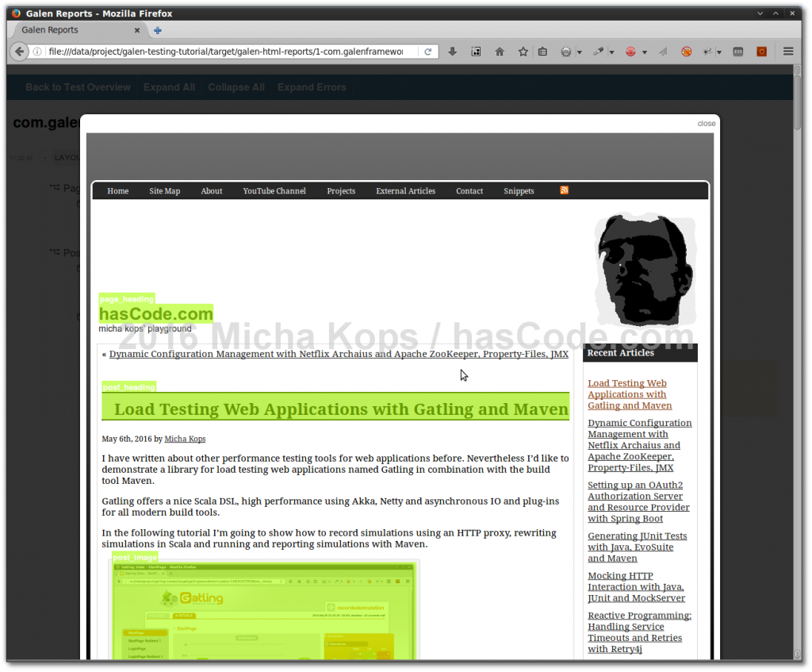812x672 pixels.
Task: Open the downloads arrow icon
Action: (x=453, y=52)
